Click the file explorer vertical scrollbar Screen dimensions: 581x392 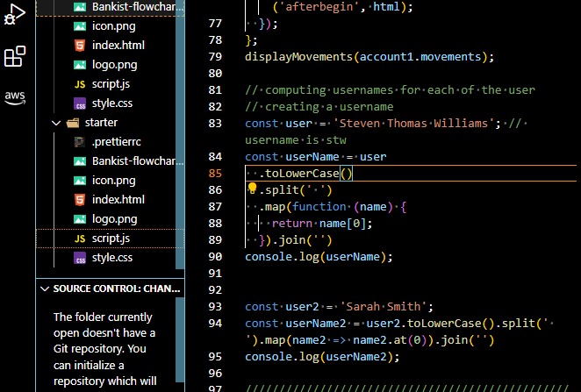tap(180, 134)
